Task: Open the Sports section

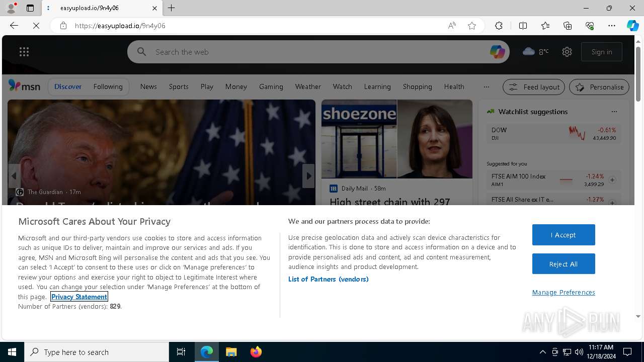Action: 179,86
